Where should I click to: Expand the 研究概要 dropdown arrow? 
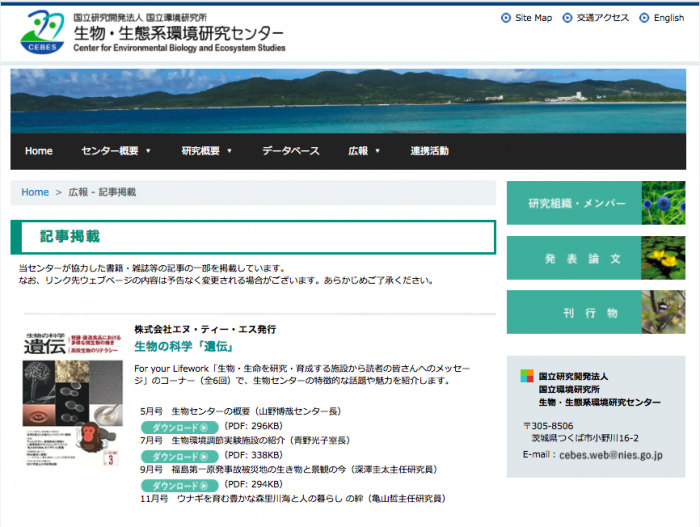pyautogui.click(x=229, y=151)
